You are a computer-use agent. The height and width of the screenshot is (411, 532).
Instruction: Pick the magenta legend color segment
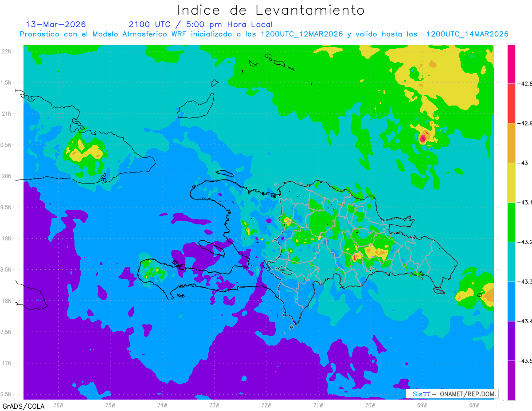coord(511,64)
